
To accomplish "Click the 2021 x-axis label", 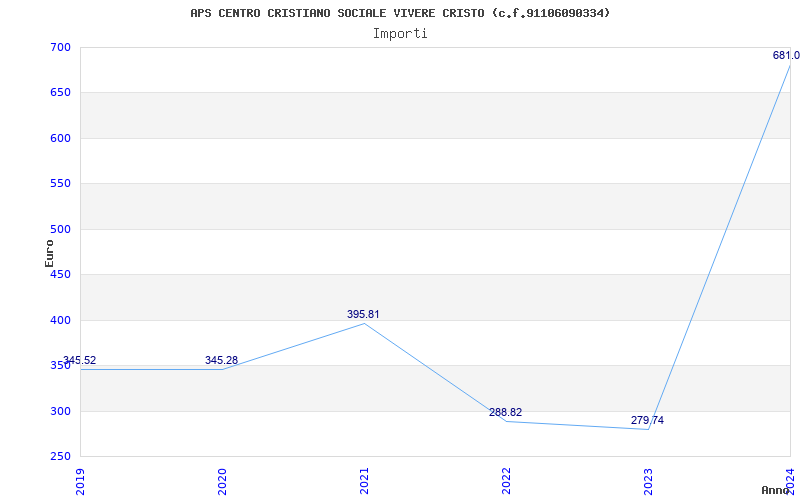I will (364, 481).
